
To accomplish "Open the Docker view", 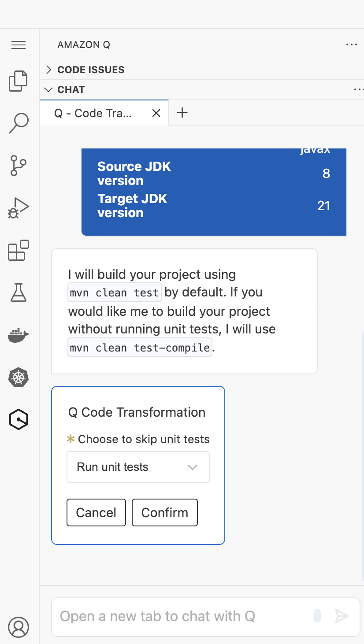I will point(19,335).
